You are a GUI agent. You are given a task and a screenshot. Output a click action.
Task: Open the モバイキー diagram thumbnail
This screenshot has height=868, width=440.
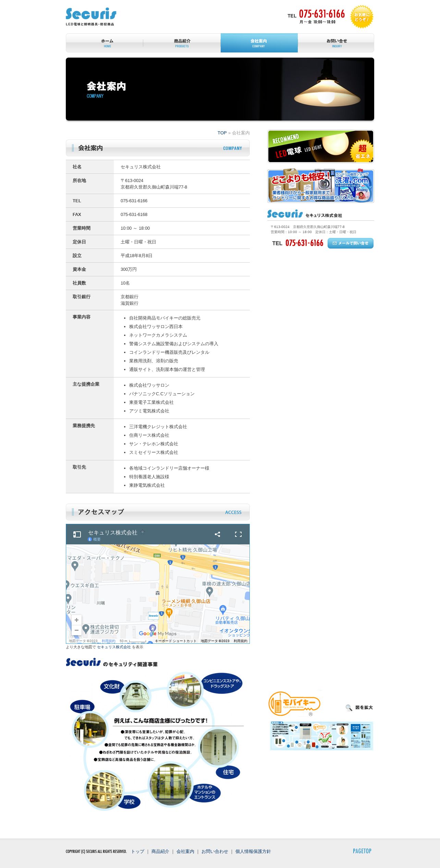coord(321,736)
